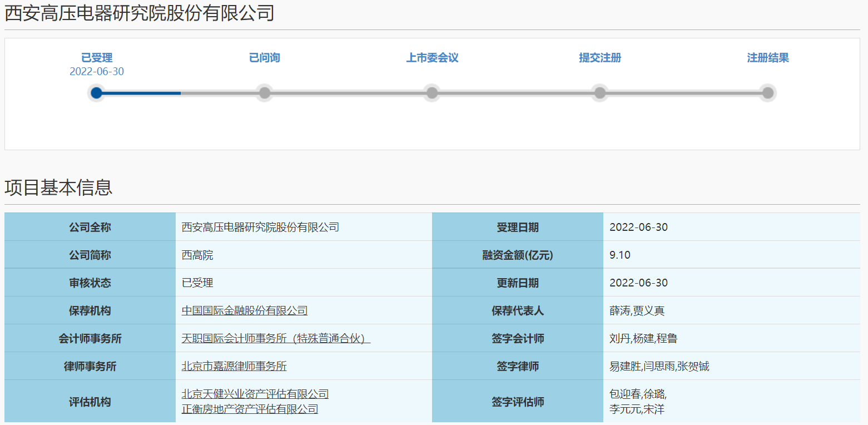The image size is (868, 425).
Task: Click the names 包迎春,徐璐,
Action: coord(638,394)
